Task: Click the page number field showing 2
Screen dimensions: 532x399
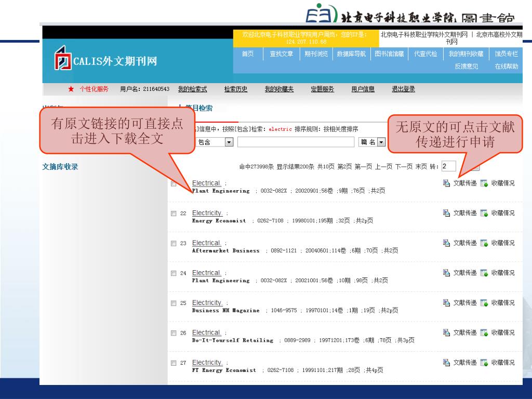Action: coord(448,166)
